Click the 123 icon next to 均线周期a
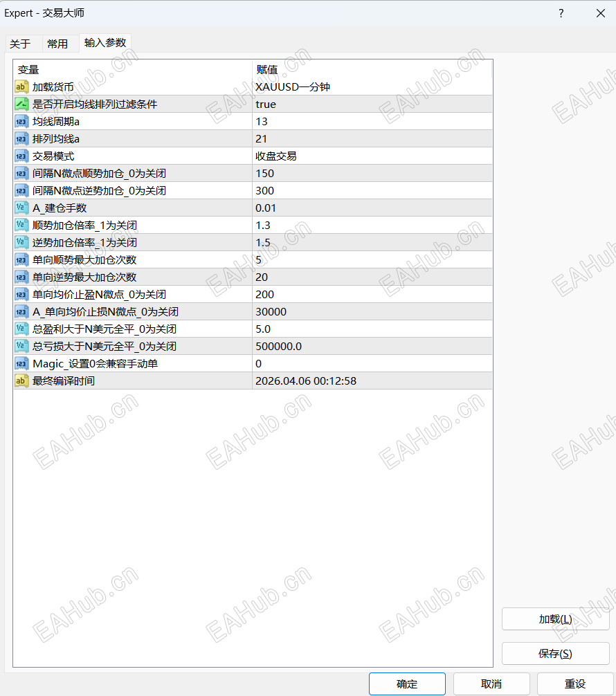Viewport: 616px width, 696px height. 21,121
